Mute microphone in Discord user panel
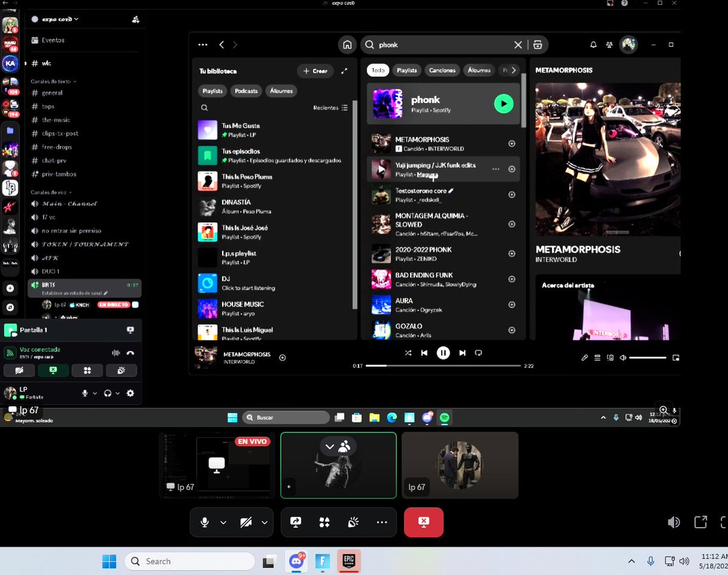The image size is (728, 575). 86,393
